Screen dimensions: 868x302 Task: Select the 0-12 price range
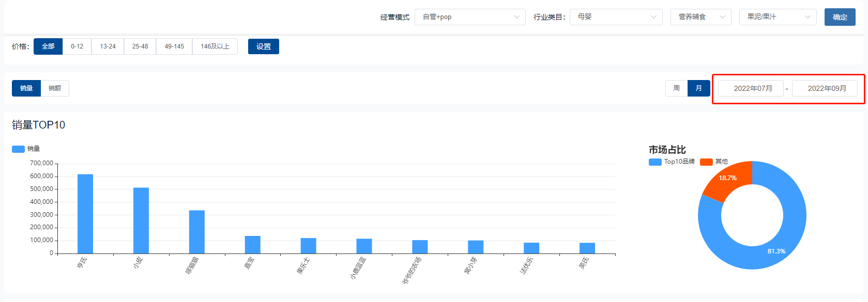[77, 46]
